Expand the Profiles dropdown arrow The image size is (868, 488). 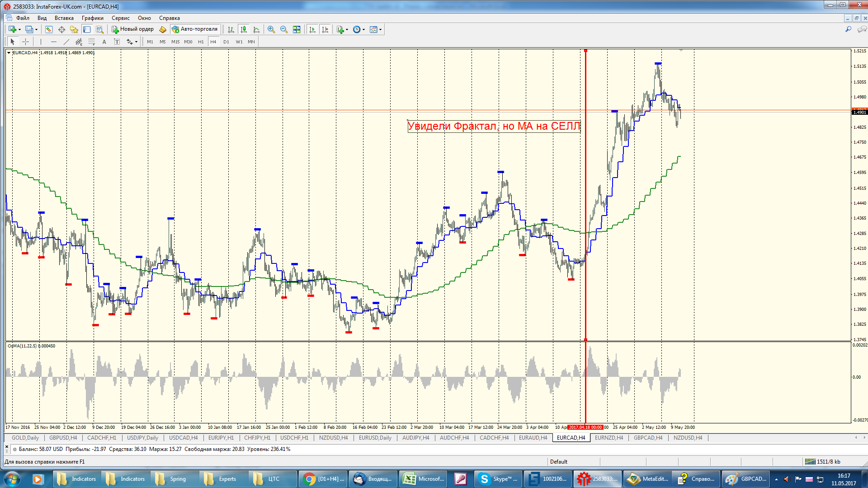pos(36,29)
